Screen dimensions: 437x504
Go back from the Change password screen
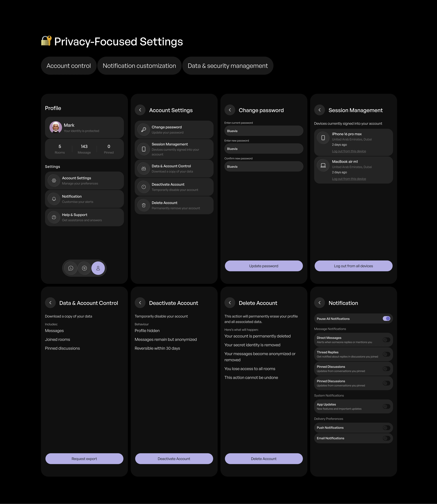[x=230, y=110]
